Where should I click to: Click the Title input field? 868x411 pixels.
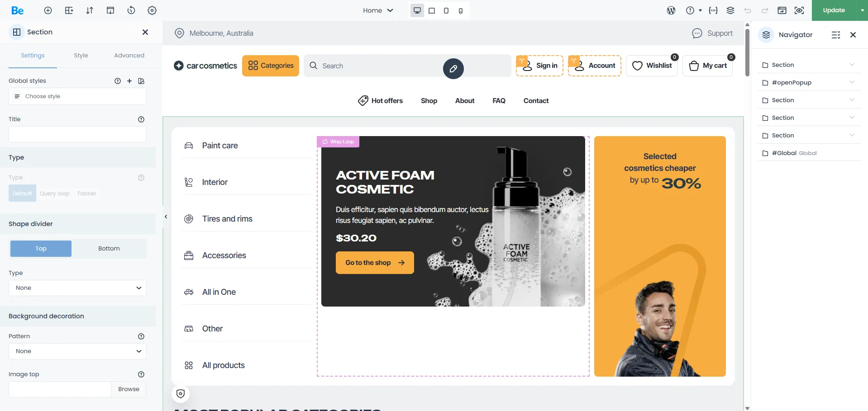pos(77,134)
